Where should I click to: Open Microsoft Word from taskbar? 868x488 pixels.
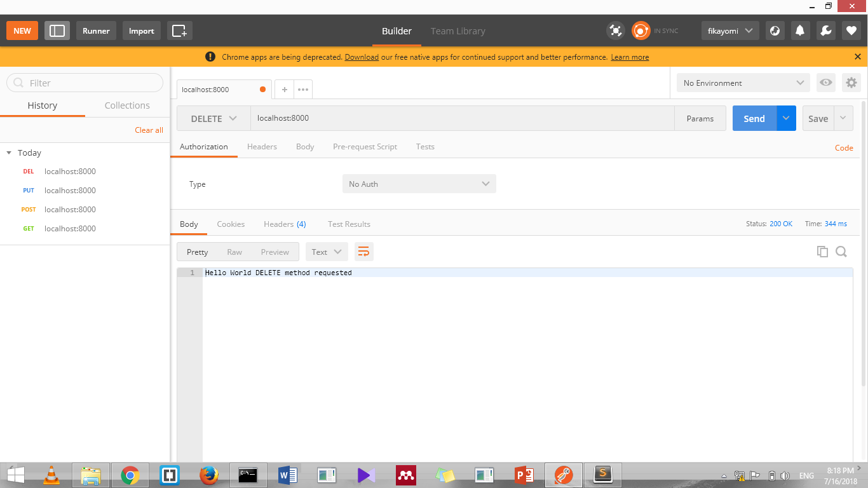point(287,475)
